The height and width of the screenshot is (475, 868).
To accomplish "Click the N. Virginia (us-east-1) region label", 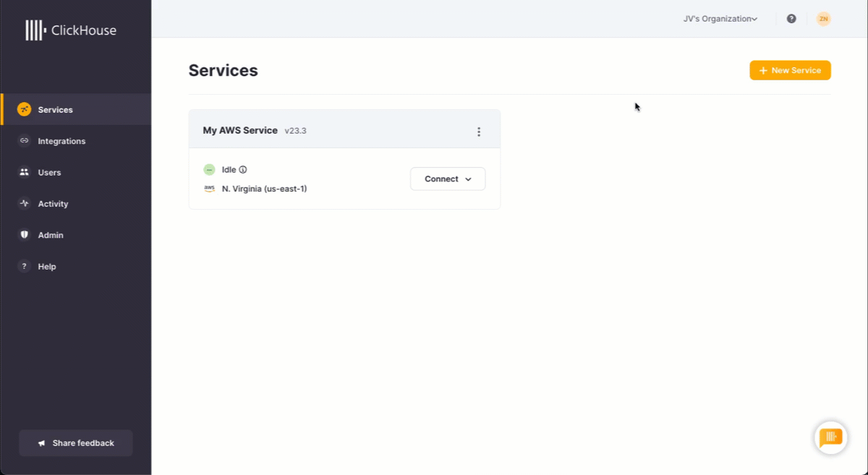I will click(x=264, y=189).
